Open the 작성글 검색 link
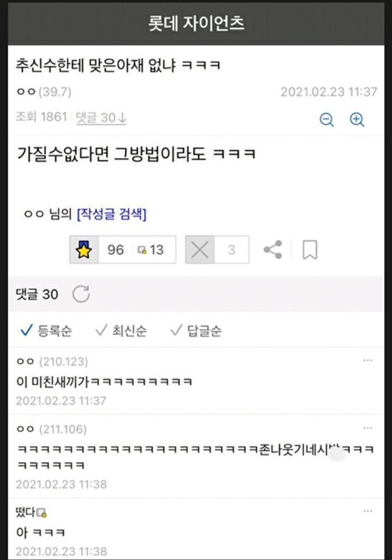Image resolution: width=392 pixels, height=560 pixels. pos(112,214)
